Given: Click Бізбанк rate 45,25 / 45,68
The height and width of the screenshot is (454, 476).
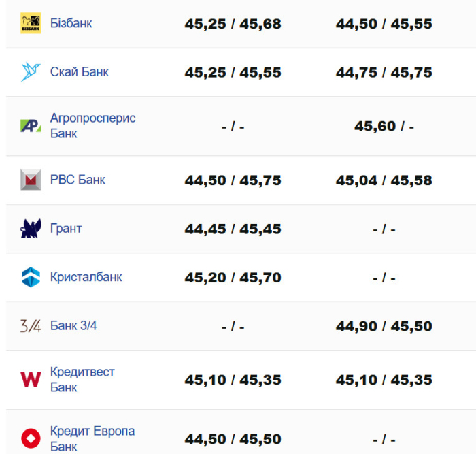Looking at the screenshot, I should [233, 25].
